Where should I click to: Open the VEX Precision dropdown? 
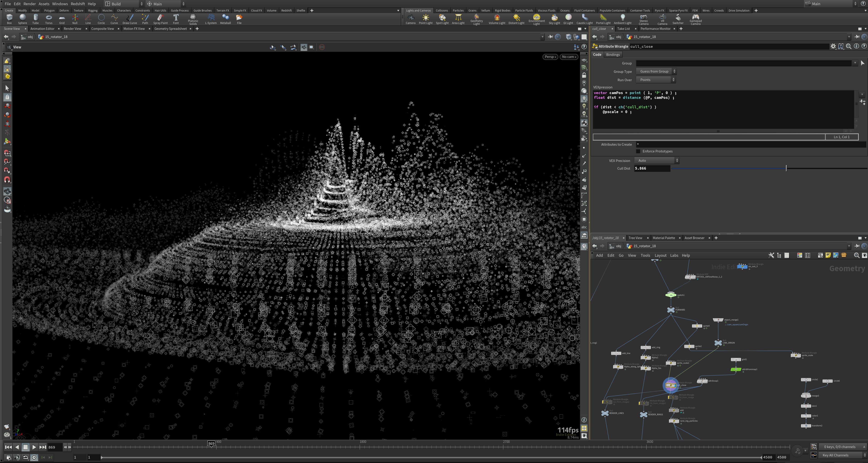point(656,161)
